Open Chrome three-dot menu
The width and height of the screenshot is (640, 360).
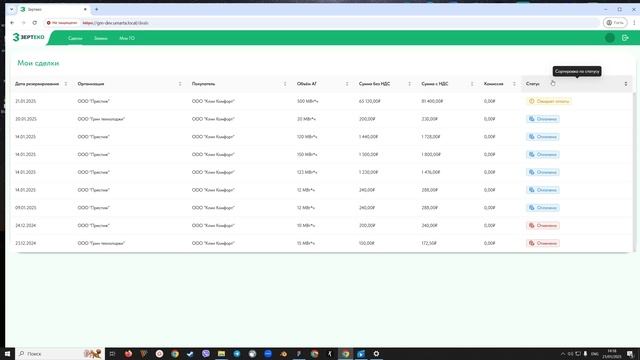coord(634,23)
